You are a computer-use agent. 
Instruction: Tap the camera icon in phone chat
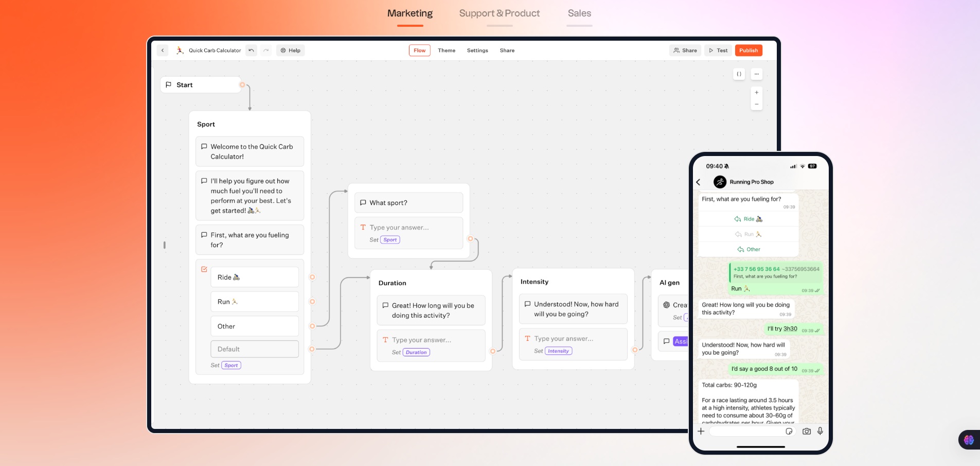(807, 432)
